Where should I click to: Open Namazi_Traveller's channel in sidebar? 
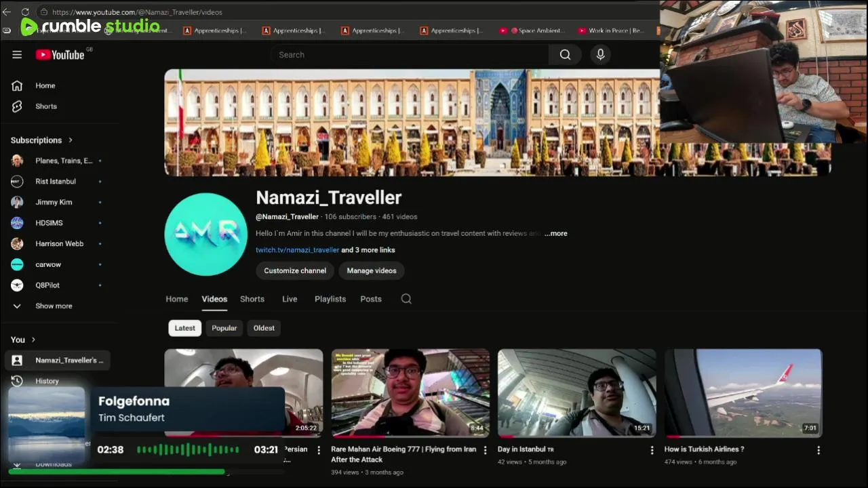57,361
